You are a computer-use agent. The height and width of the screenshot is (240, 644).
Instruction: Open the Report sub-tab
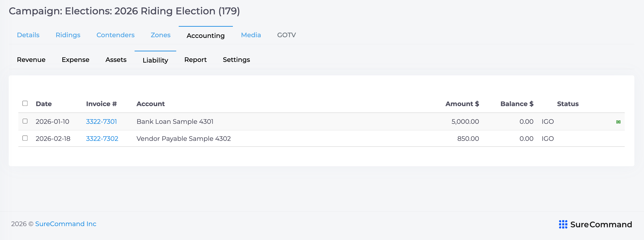pos(195,60)
